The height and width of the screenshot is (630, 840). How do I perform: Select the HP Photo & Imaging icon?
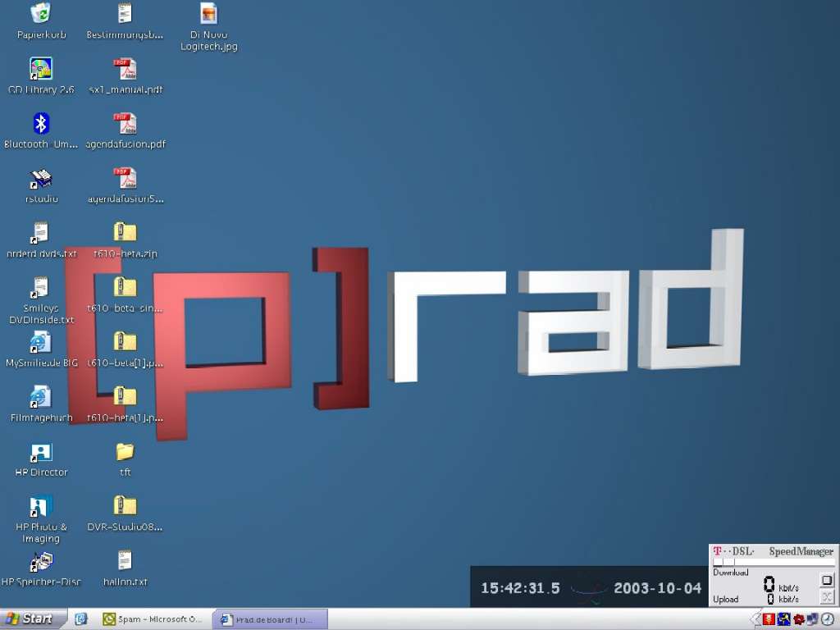point(40,507)
